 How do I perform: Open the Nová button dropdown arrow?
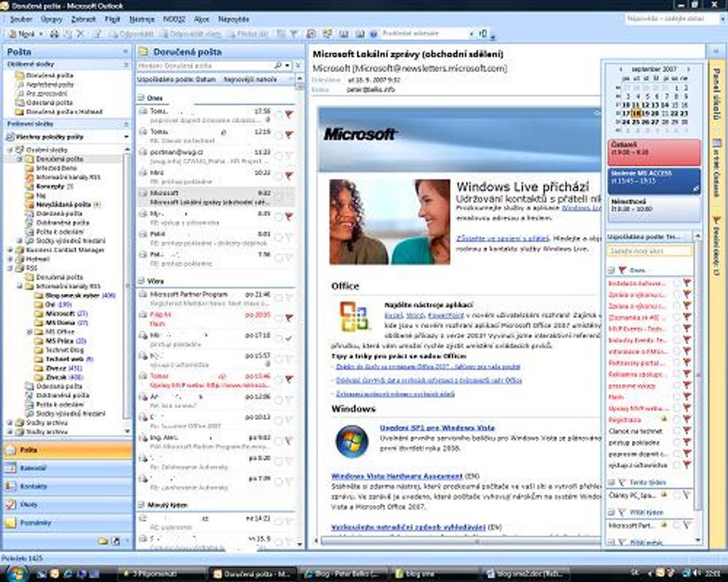41,34
